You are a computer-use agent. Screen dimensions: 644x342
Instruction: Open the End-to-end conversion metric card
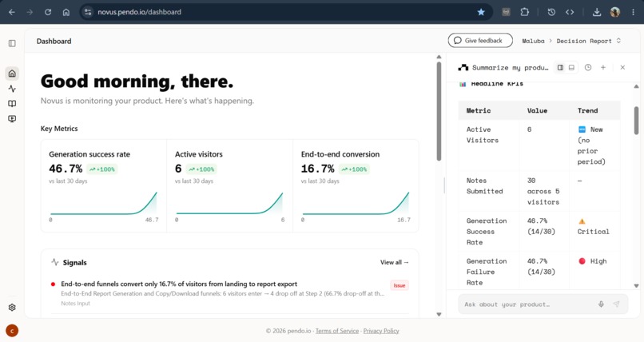[356, 186]
